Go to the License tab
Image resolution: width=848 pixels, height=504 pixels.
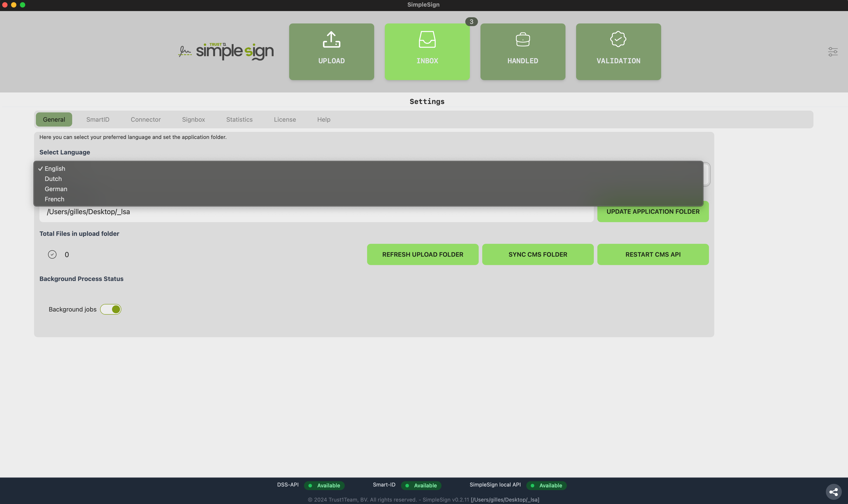pos(285,119)
